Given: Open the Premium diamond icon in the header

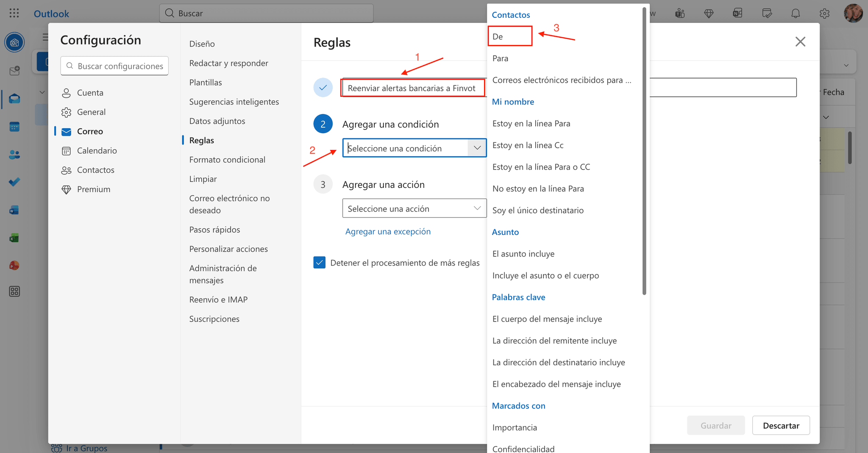Looking at the screenshot, I should pos(709,14).
